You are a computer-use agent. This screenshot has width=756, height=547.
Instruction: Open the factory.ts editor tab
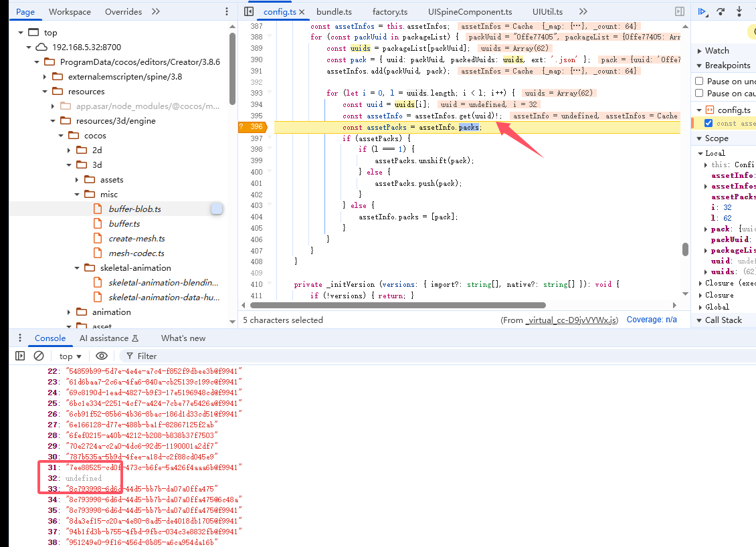tap(390, 11)
